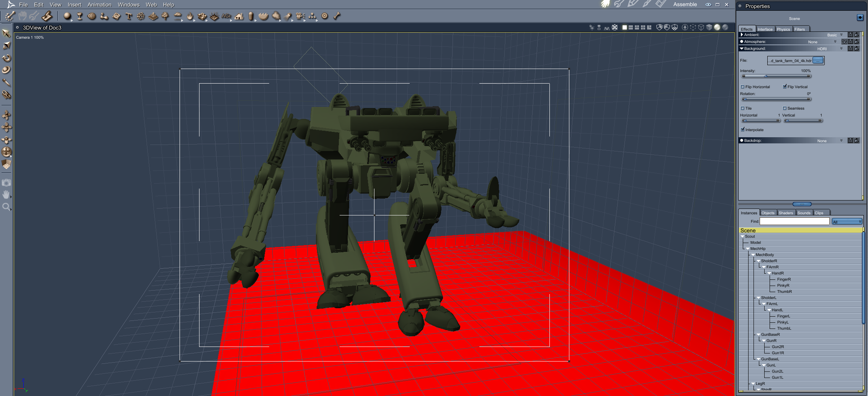Switch to the Assemble room hand icon

coord(605,4)
